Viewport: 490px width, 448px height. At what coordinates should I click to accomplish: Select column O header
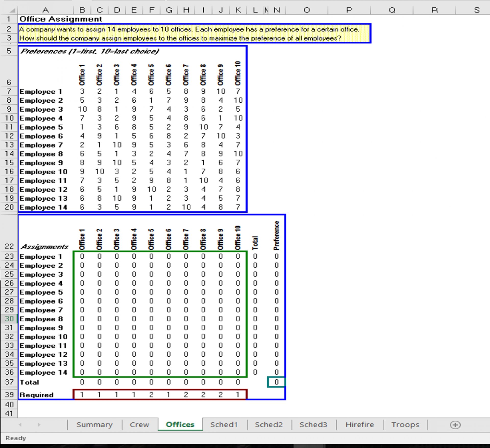coord(307,10)
